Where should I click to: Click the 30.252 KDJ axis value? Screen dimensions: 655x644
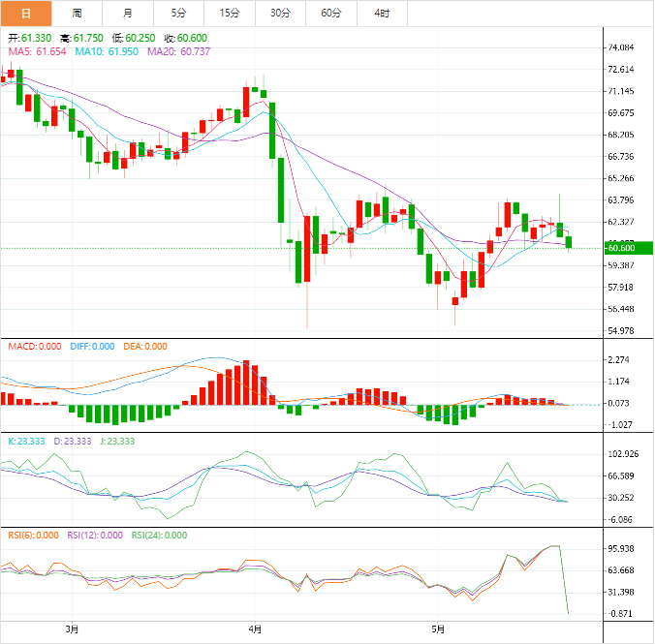click(621, 498)
